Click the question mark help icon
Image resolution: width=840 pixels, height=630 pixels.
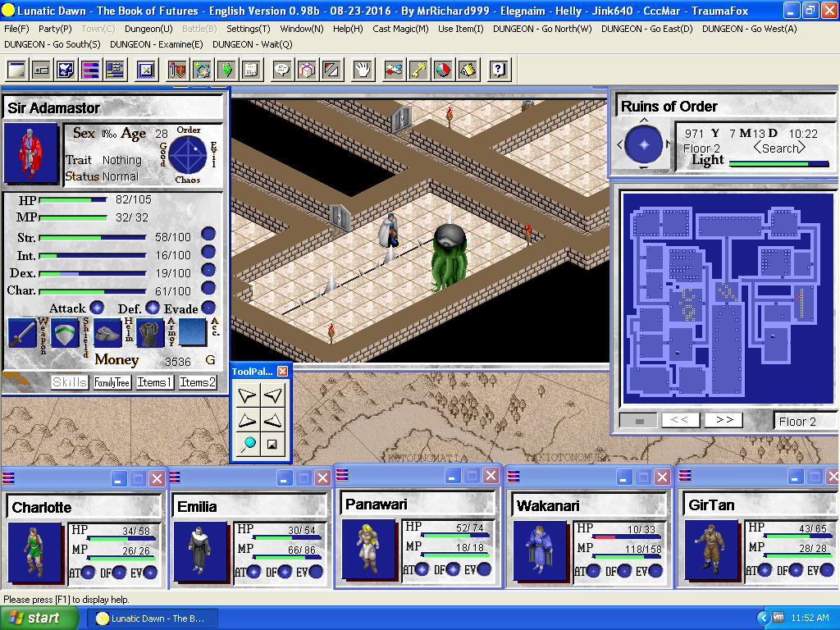point(498,70)
